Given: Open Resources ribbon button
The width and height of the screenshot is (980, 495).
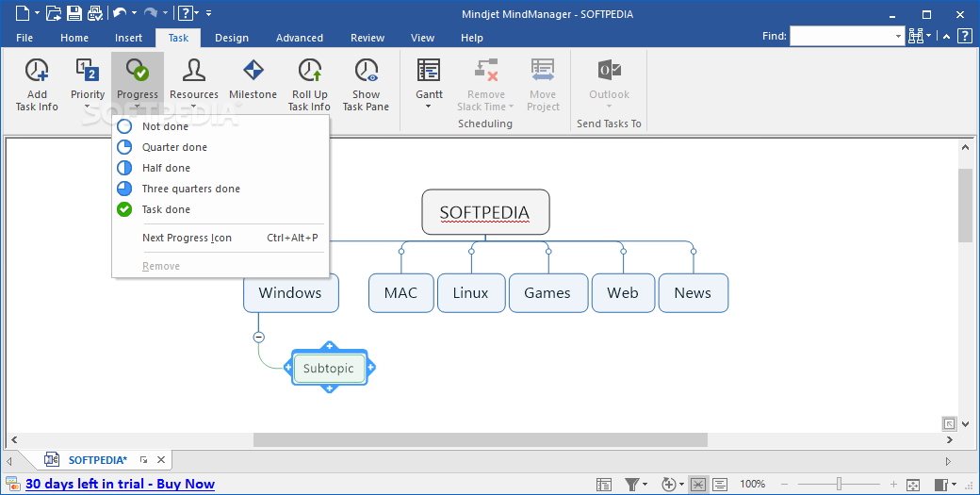Looking at the screenshot, I should (194, 85).
